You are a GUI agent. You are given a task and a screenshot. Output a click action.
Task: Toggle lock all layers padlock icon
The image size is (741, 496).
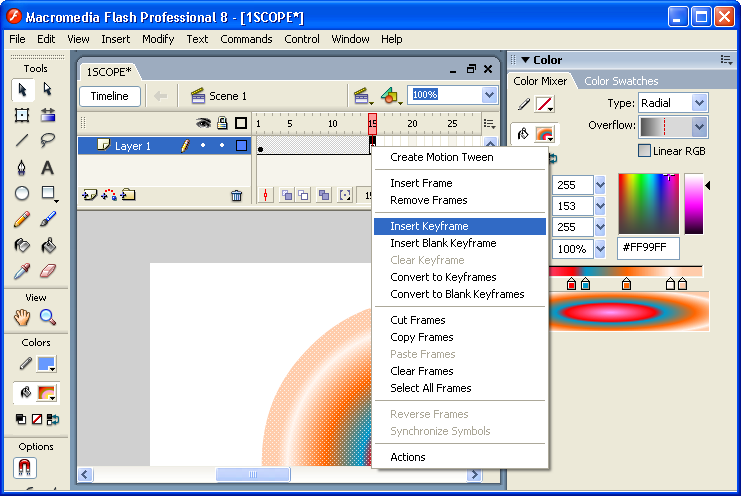(x=222, y=123)
